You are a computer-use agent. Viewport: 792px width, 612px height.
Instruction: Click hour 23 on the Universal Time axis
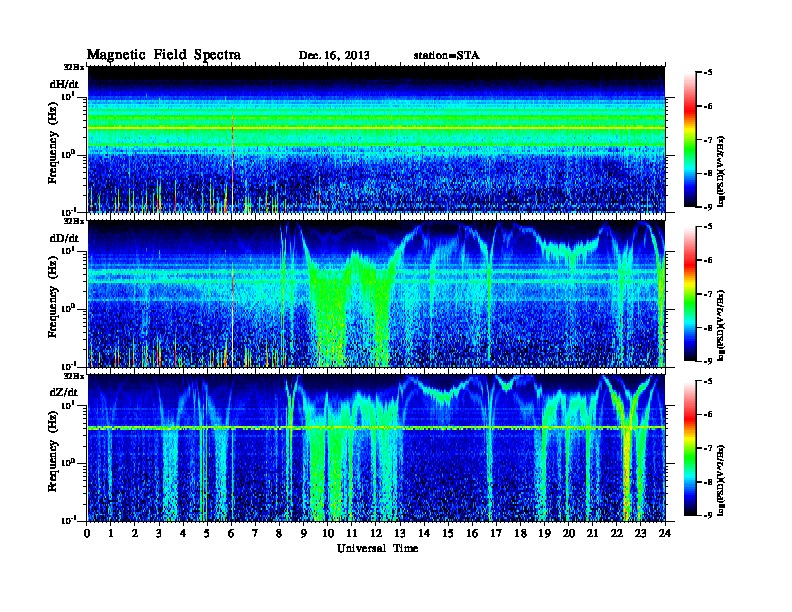(640, 533)
